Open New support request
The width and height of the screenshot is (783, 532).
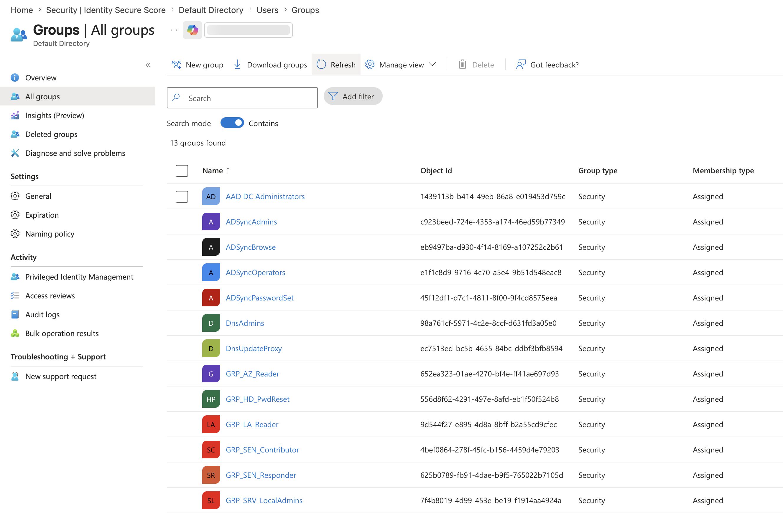78,376
